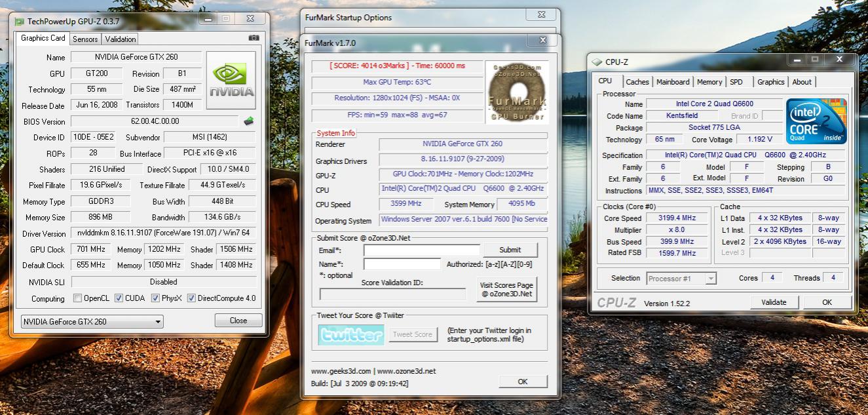This screenshot has width=868, height=415.
Task: Click the Core Speed value '3199.4 MHz'
Action: pos(677,218)
